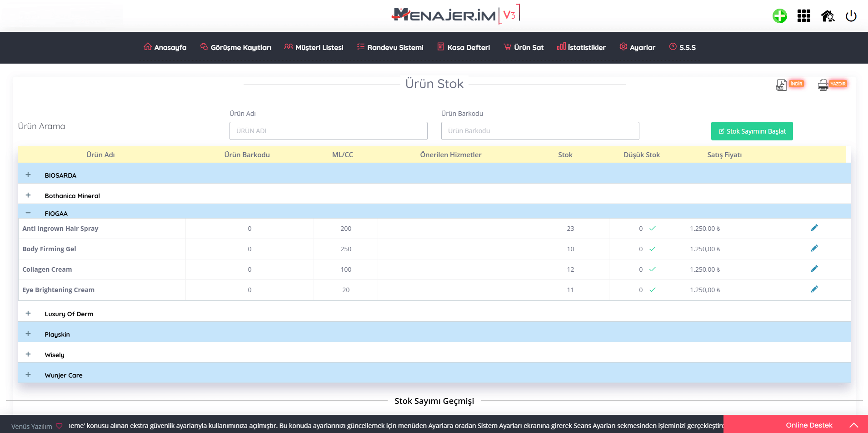Open the Müşteri Listesi menu
Screen dimensions: 868x433
click(314, 47)
